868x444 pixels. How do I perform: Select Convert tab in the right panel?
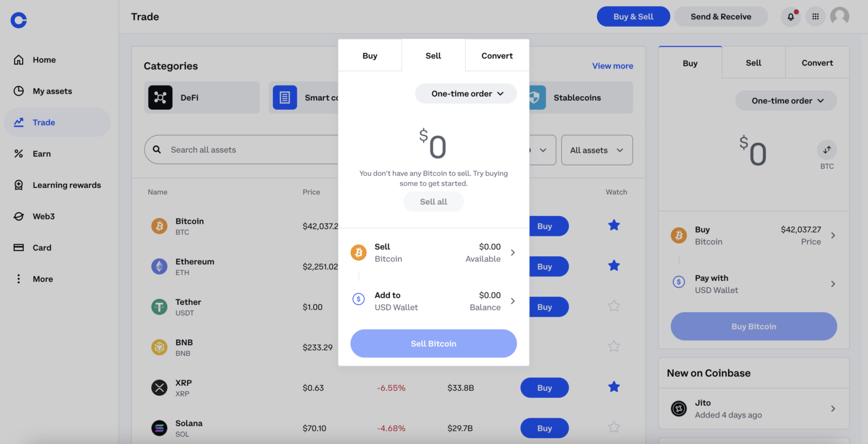point(817,63)
